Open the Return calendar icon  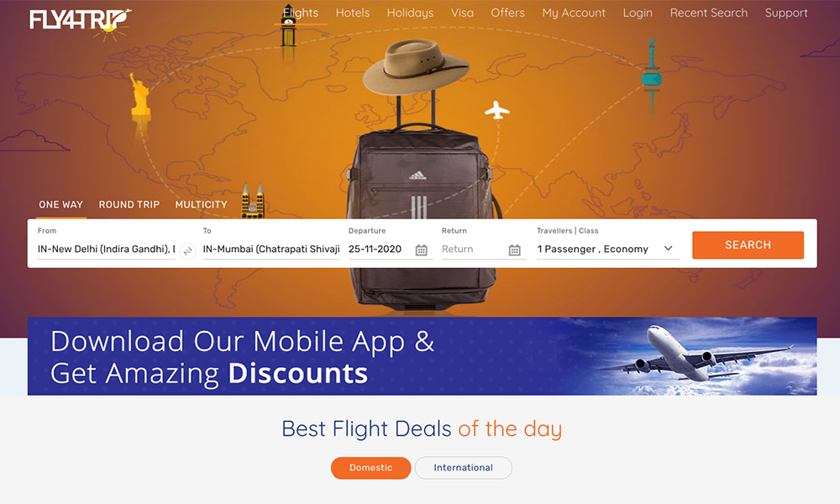[x=515, y=250]
